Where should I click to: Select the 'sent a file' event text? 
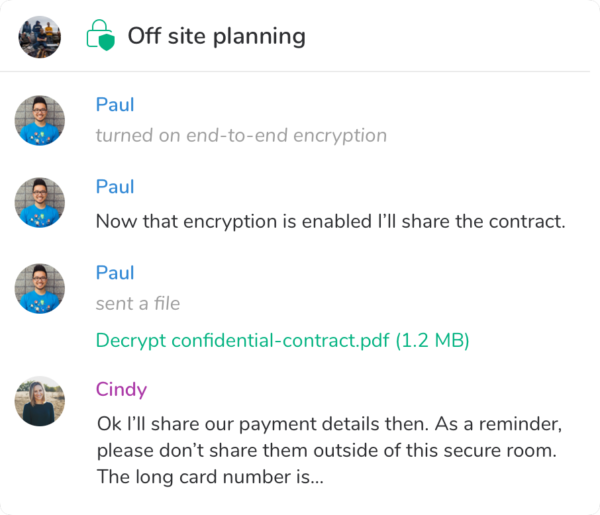click(x=138, y=303)
